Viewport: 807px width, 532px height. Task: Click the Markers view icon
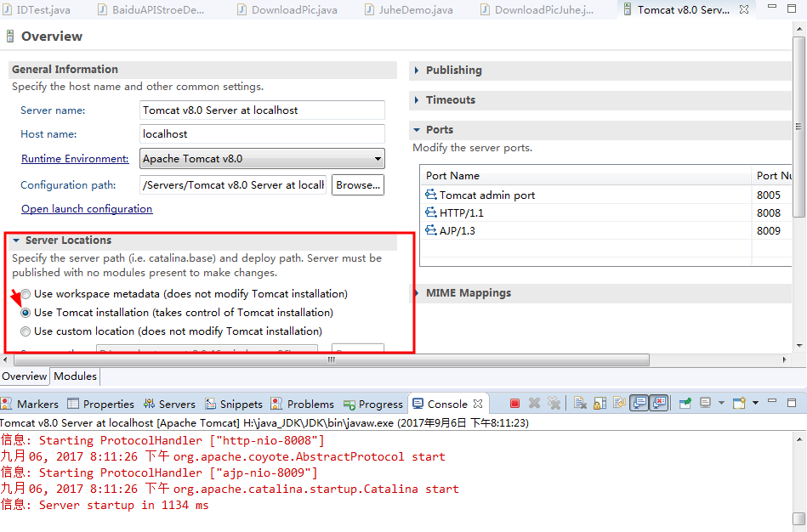6,404
